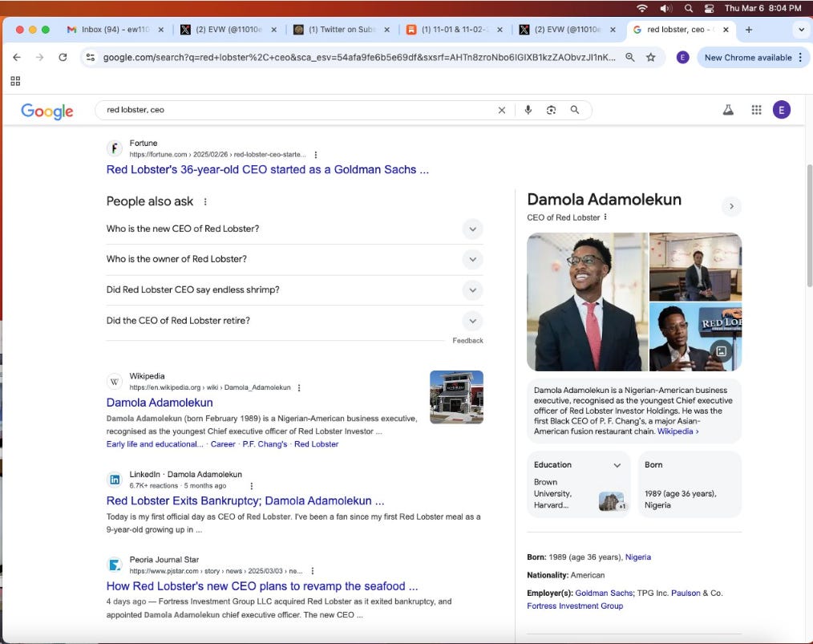Go back using the browser back arrow
The image size is (813, 644).
coord(17,58)
